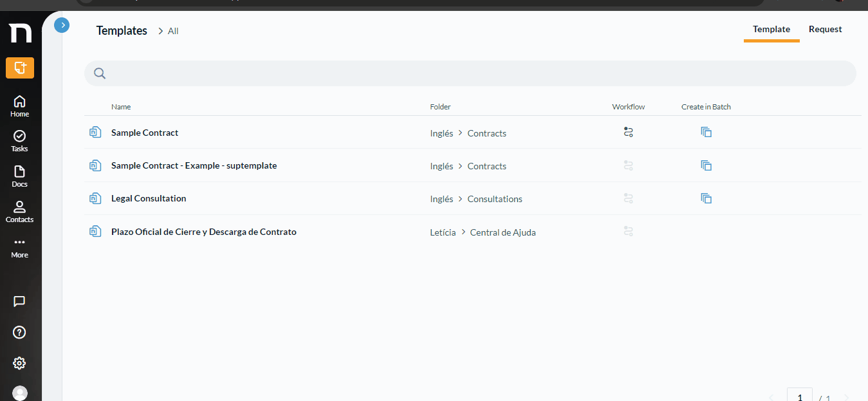Click the All breadcrumb chevron
This screenshot has height=401, width=868.
tap(161, 31)
